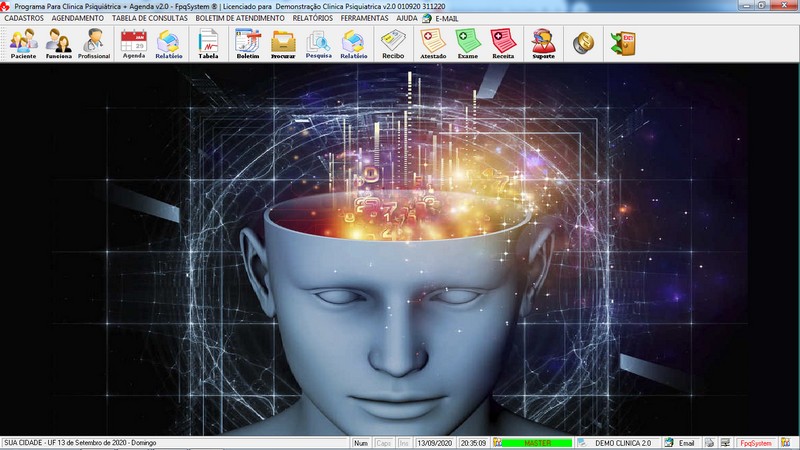The width and height of the screenshot is (800, 450).
Task: Click the Exit door icon
Action: pyautogui.click(x=623, y=43)
